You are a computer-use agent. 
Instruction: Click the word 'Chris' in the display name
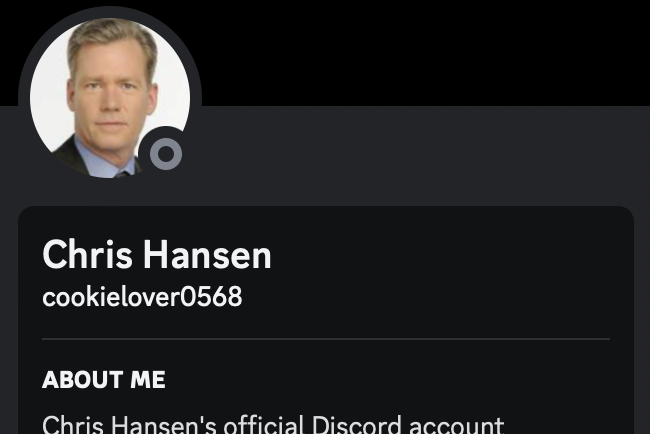tap(87, 255)
